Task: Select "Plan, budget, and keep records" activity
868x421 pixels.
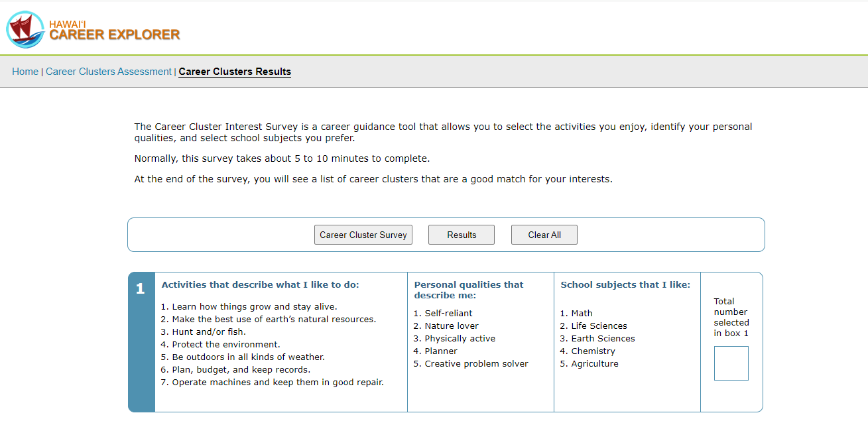Action: [x=241, y=369]
